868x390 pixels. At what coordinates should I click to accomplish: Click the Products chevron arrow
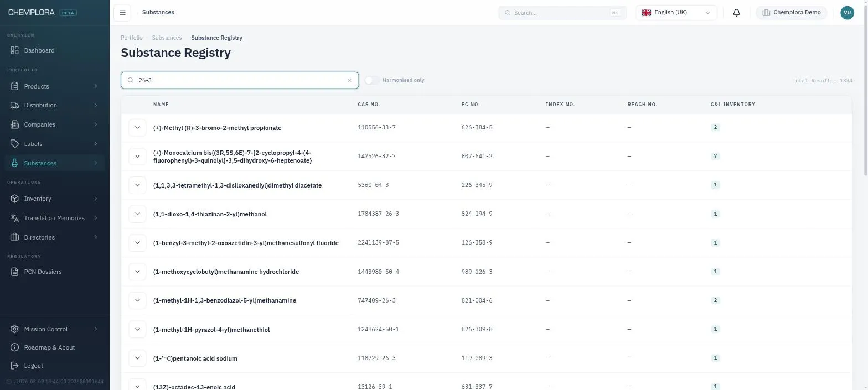(96, 86)
